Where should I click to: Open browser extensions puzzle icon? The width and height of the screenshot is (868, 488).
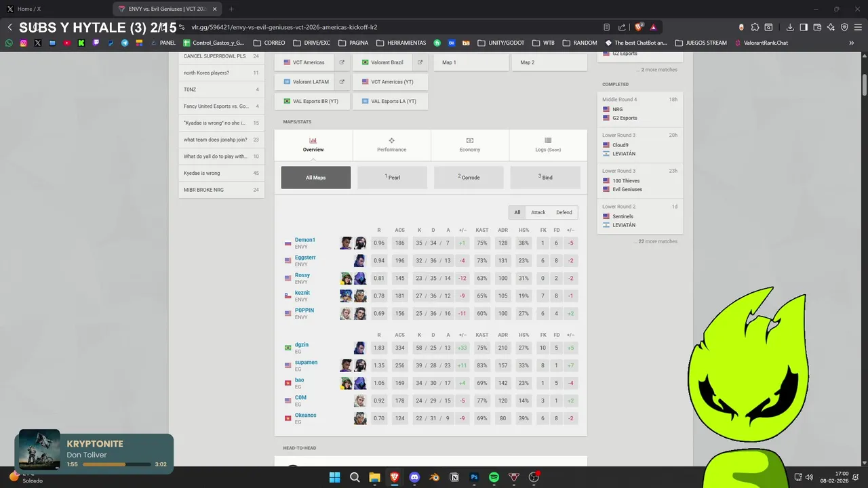(x=755, y=27)
